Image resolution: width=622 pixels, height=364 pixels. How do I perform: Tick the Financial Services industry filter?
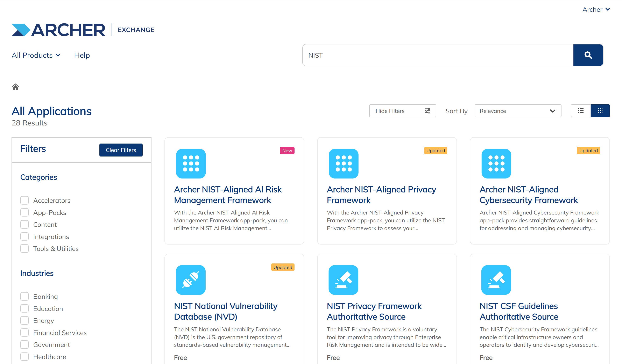pos(24,333)
